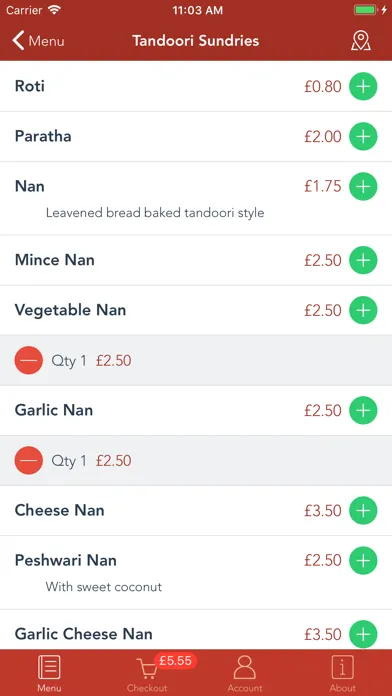Add Garlic Cheese Nan to basket
The width and height of the screenshot is (392, 696).
(363, 634)
